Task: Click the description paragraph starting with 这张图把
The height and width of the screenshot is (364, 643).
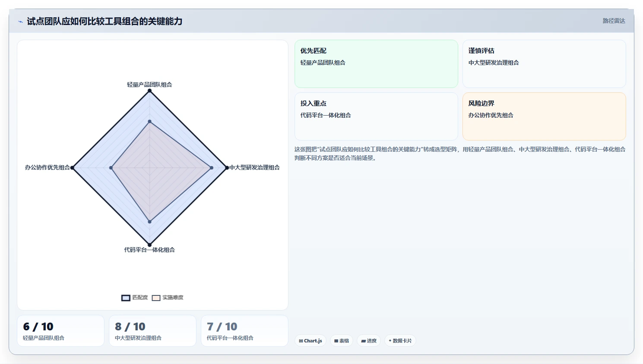Action: (460, 154)
